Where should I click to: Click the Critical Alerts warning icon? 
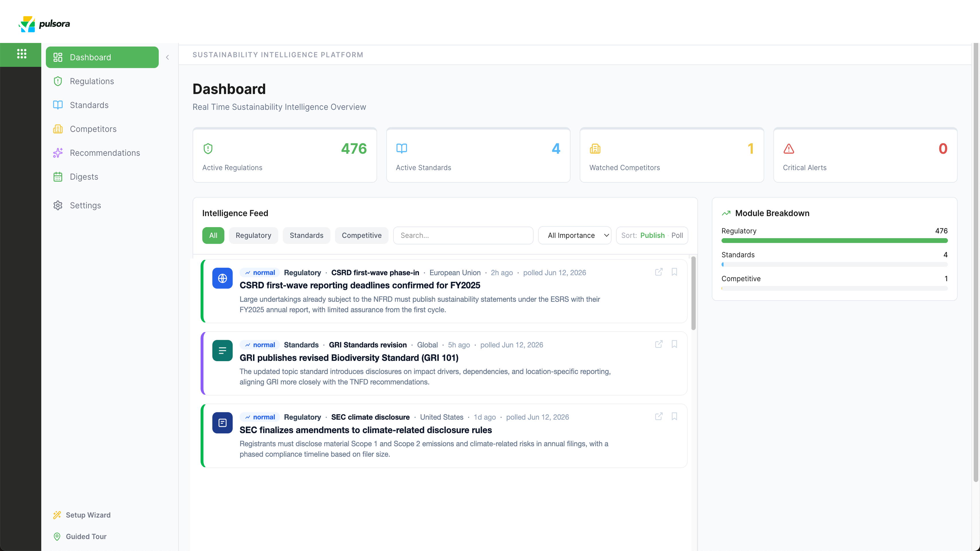tap(789, 149)
